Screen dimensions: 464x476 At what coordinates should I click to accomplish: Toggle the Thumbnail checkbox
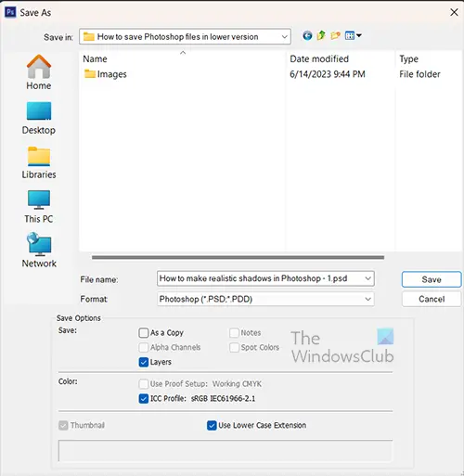(63, 425)
